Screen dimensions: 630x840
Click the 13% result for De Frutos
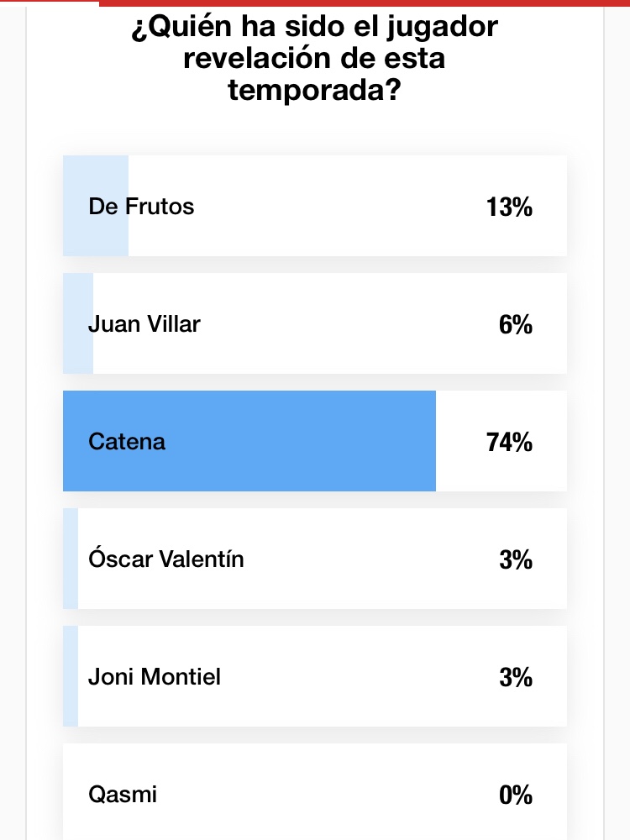coord(509,207)
